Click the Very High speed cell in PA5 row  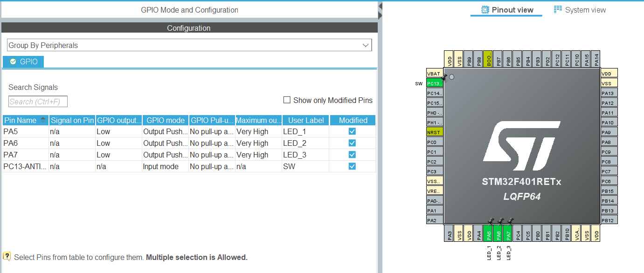click(259, 131)
